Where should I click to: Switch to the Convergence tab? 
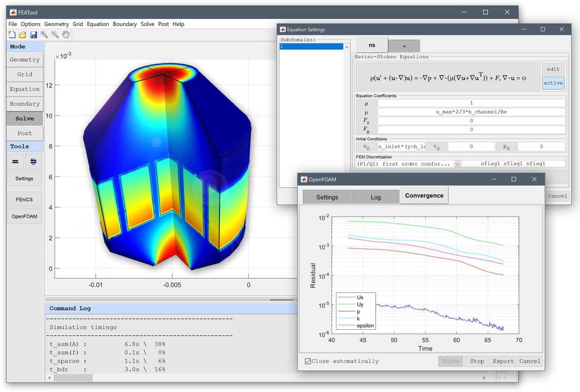point(424,195)
